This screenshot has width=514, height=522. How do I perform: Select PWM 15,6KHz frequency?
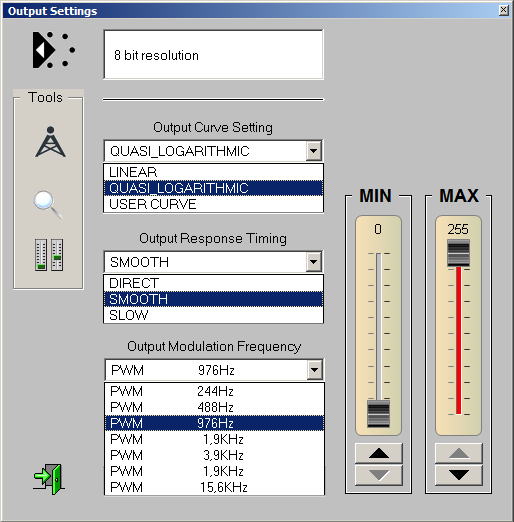point(214,487)
